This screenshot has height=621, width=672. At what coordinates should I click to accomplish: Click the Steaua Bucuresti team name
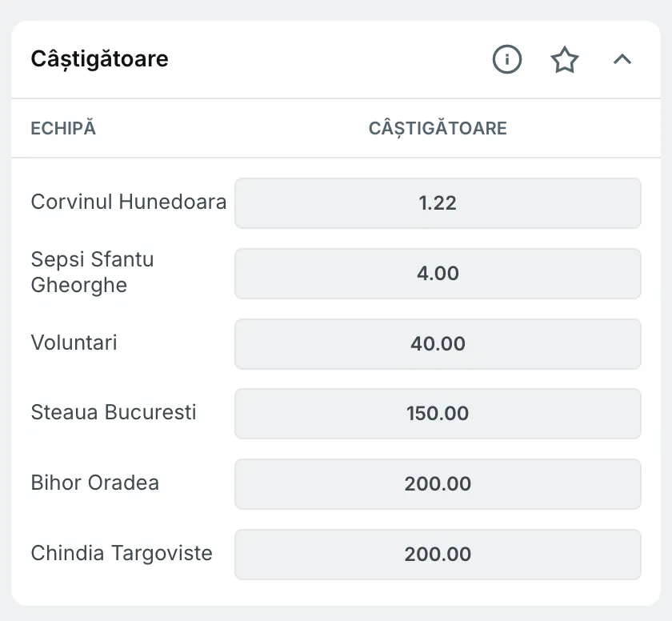113,414
